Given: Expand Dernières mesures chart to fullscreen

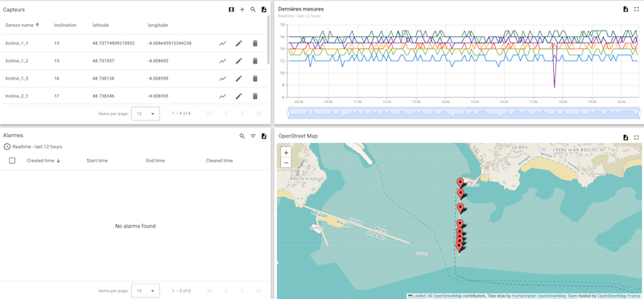Looking at the screenshot, I should [x=637, y=10].
